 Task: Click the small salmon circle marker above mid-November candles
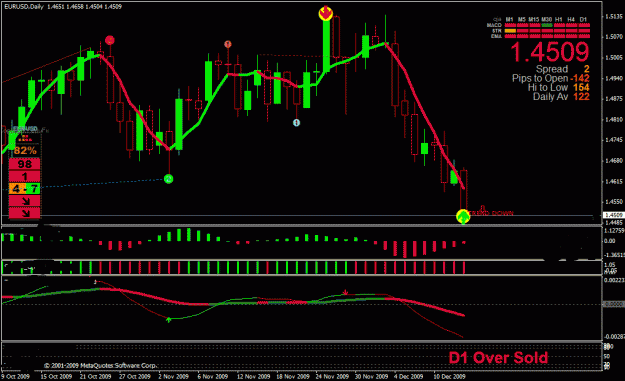click(228, 44)
